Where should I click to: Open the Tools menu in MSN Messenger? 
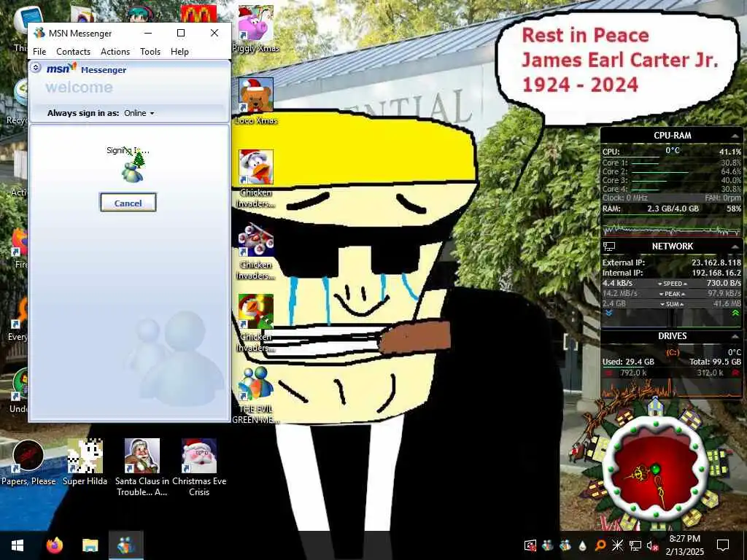pos(150,52)
